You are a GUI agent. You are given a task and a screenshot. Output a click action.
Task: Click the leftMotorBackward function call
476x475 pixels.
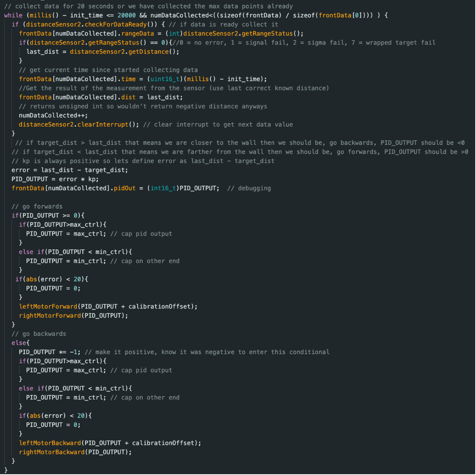click(x=50, y=443)
